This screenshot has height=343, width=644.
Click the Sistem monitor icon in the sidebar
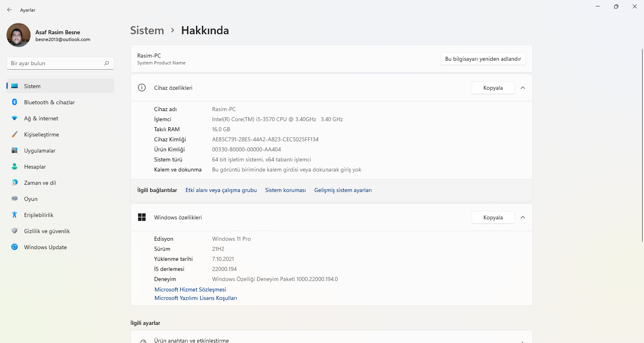(x=14, y=86)
